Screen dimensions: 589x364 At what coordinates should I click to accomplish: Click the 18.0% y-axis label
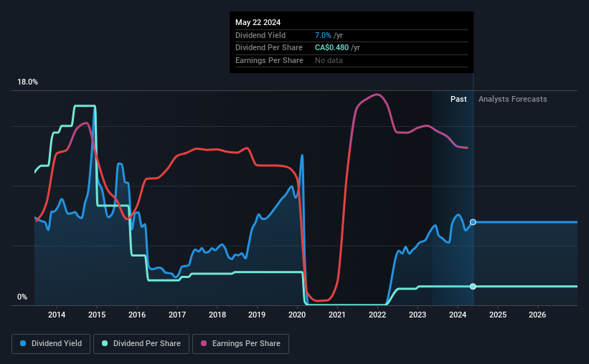27,82
